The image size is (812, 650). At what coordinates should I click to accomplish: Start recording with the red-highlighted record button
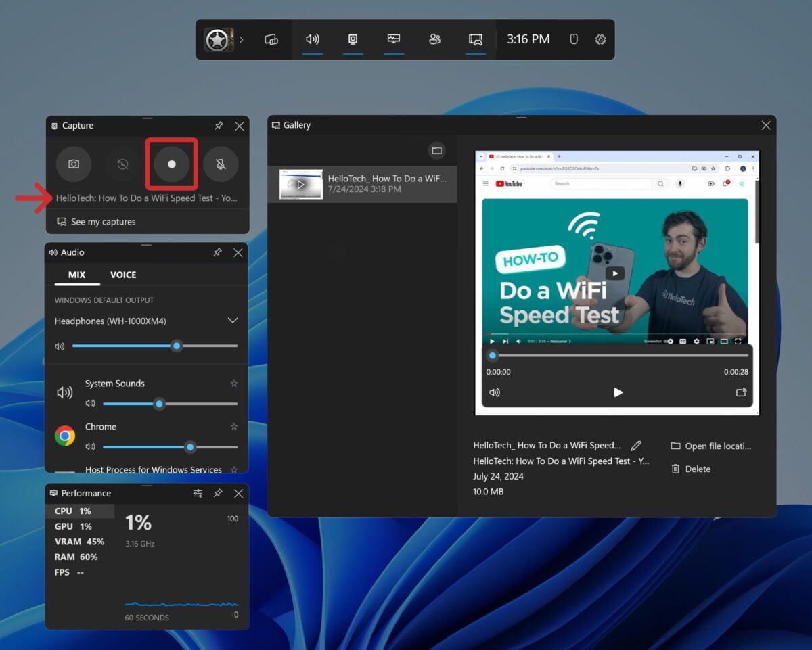pyautogui.click(x=171, y=164)
